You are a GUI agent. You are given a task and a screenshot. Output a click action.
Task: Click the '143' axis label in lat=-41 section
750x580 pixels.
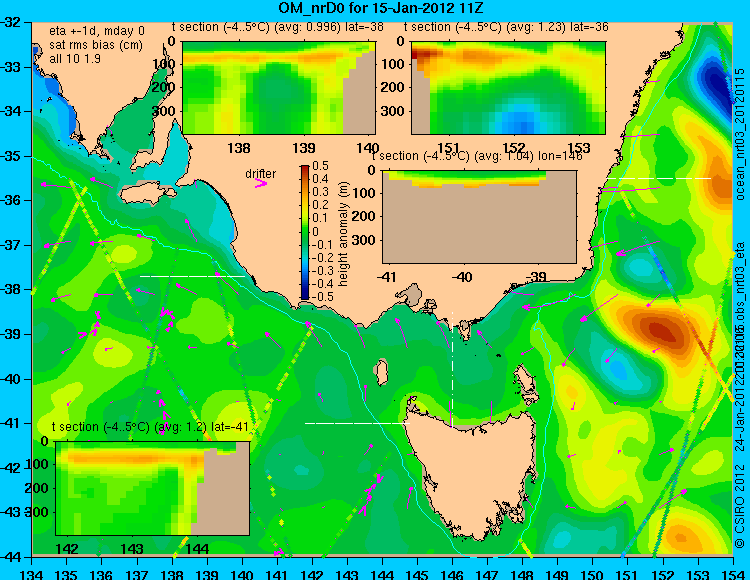coord(132,548)
